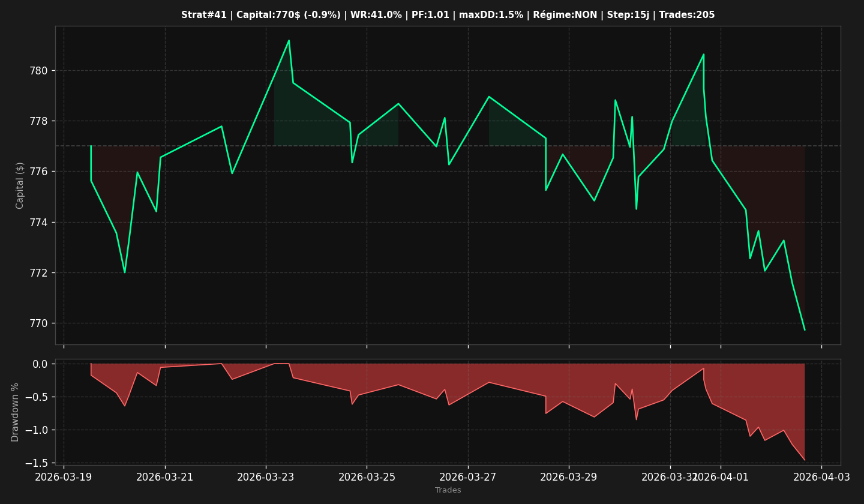
Task: Click the −1.0 drawdown axis tick label
Action: (36, 430)
